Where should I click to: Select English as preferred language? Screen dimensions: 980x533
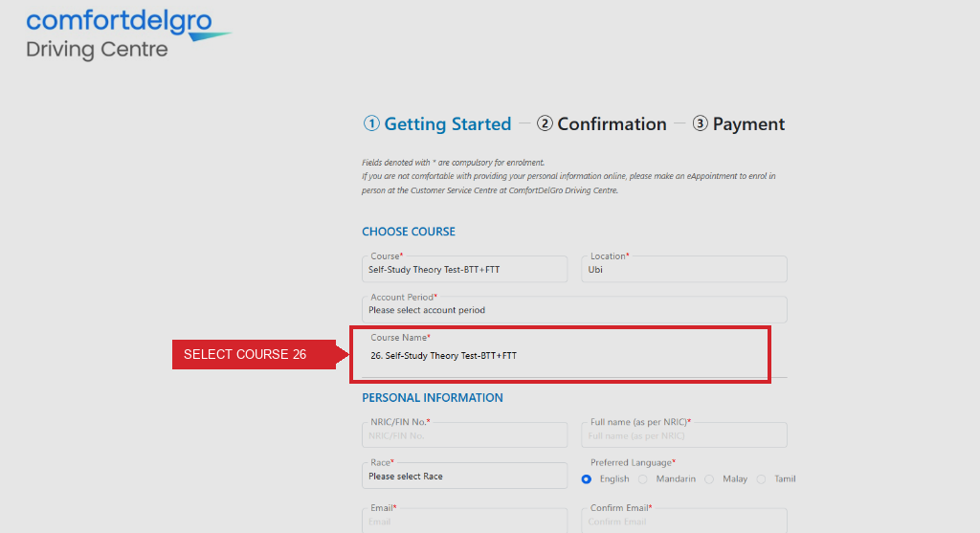tap(587, 479)
